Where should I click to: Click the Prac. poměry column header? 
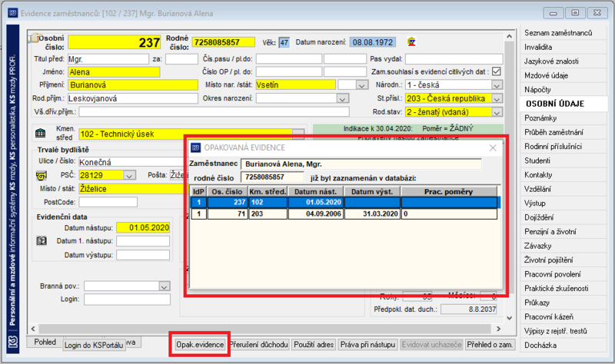[x=449, y=192]
